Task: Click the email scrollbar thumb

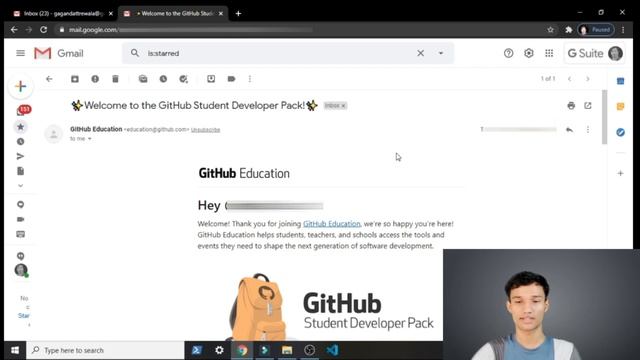Action: [604, 117]
